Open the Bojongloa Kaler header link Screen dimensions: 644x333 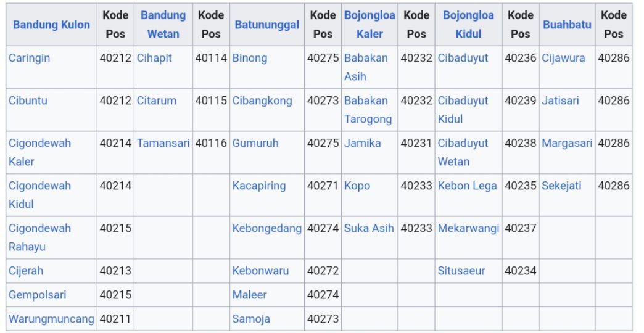click(369, 25)
